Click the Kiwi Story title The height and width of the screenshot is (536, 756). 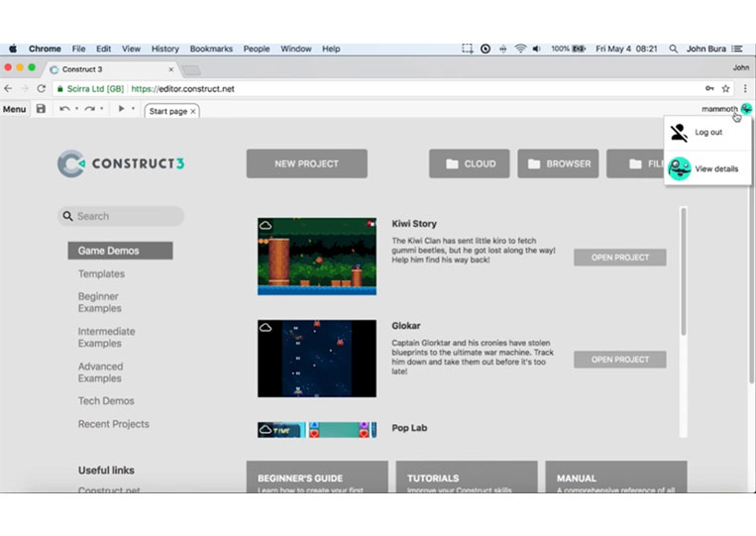(414, 224)
